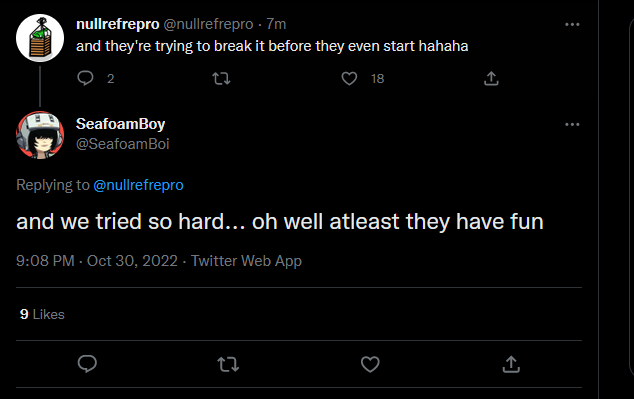Like nullrefrepro's tweet with 18 likes

click(349, 78)
